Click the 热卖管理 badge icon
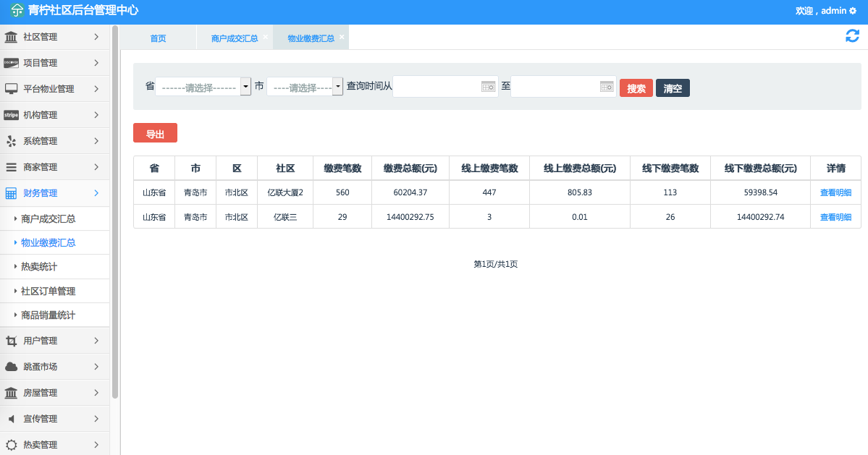The image size is (868, 455). [x=11, y=444]
